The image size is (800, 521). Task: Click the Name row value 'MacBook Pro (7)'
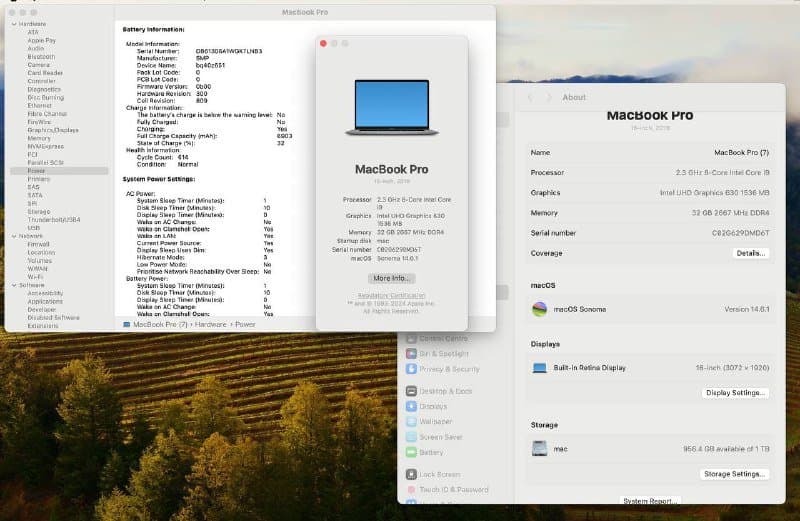click(741, 153)
